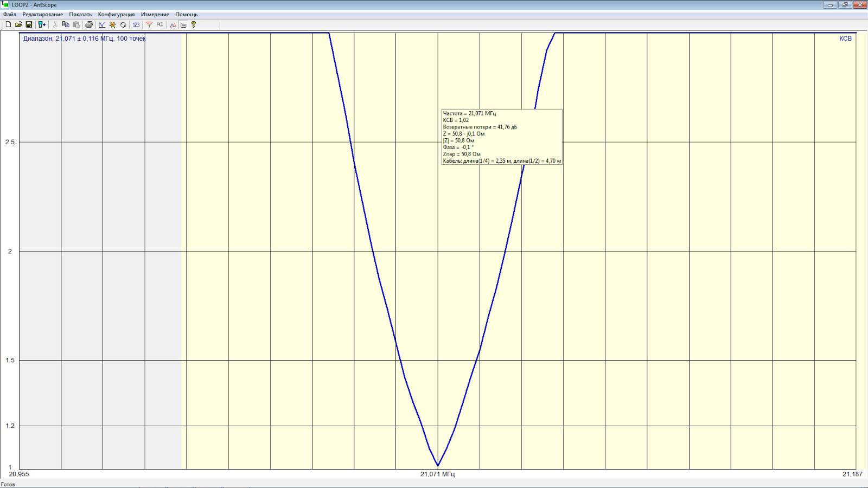The width and height of the screenshot is (868, 488).
Task: Click the Частота = 21,071 МГц tooltip line
Action: (469, 113)
